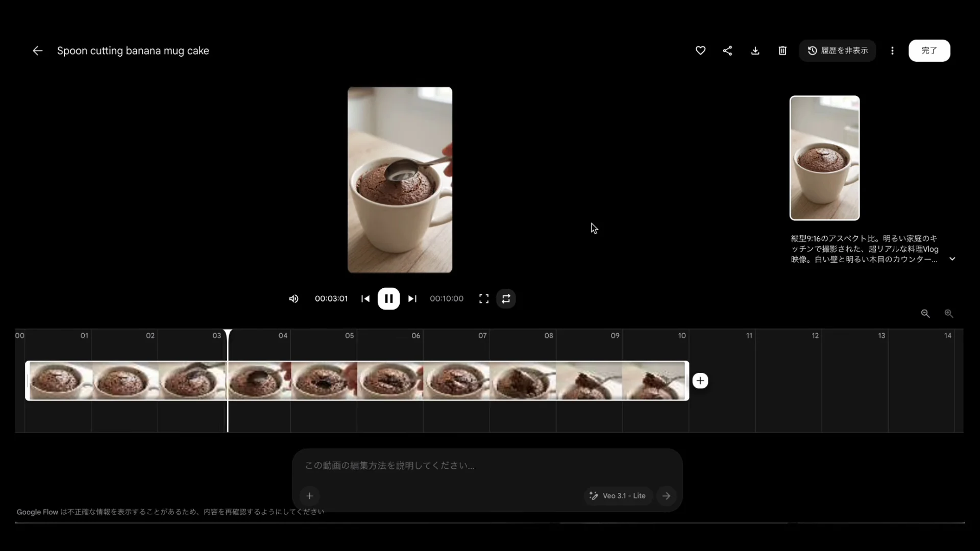Click the 完了 done button
Viewport: 980px width, 551px height.
pos(929,51)
